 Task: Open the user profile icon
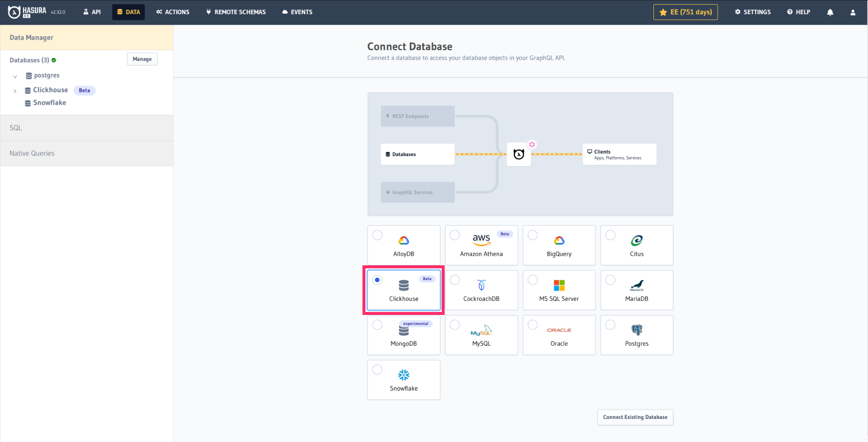(x=852, y=12)
